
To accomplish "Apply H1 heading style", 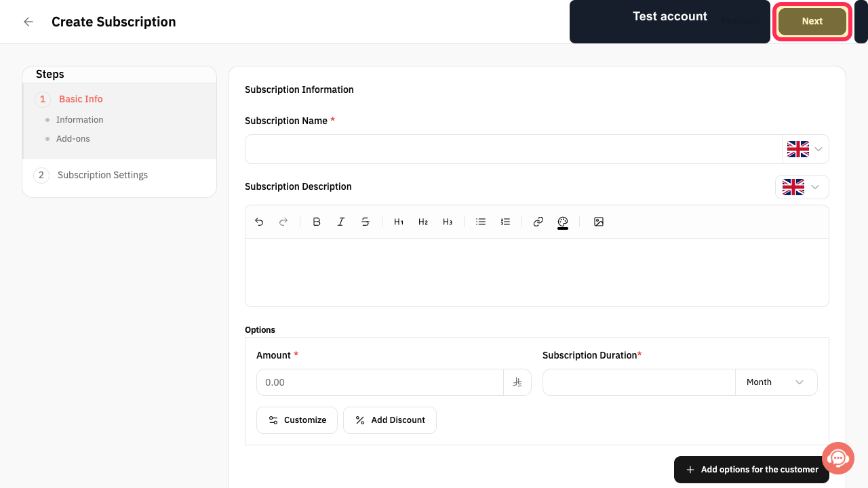I will pos(399,222).
